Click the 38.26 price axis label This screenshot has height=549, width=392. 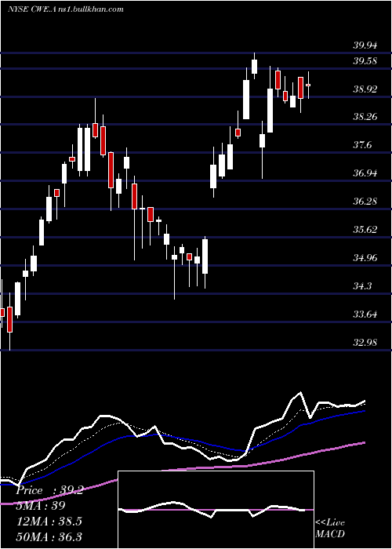[x=365, y=116]
